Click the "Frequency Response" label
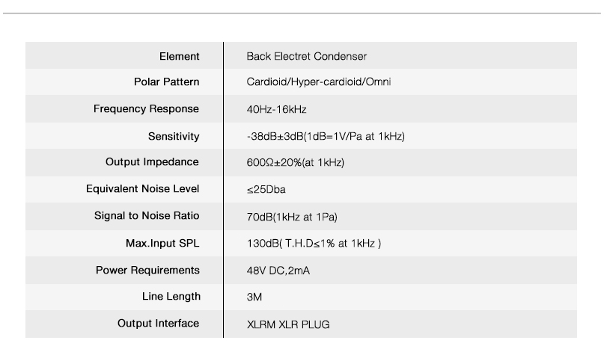607x364 pixels. (x=146, y=109)
